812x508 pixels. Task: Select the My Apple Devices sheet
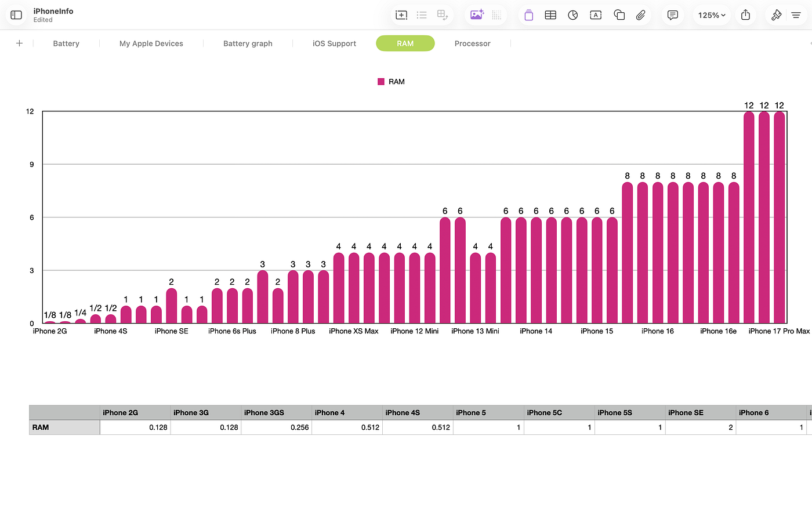tap(151, 43)
